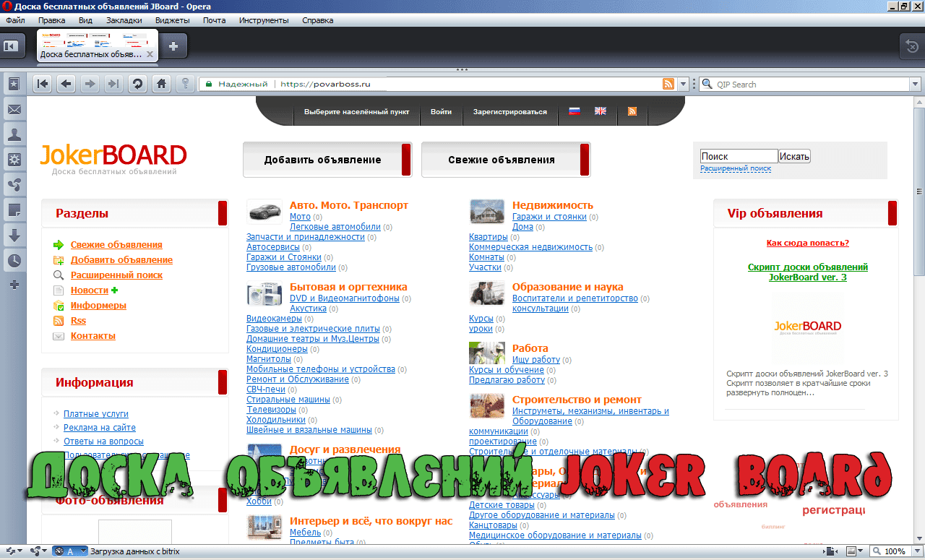Open a new tab with the plus button
Viewport: 925px width, 560px height.
coord(173,46)
